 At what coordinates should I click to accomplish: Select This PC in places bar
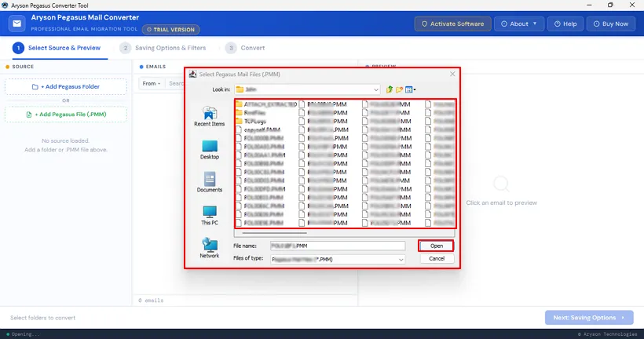point(210,216)
